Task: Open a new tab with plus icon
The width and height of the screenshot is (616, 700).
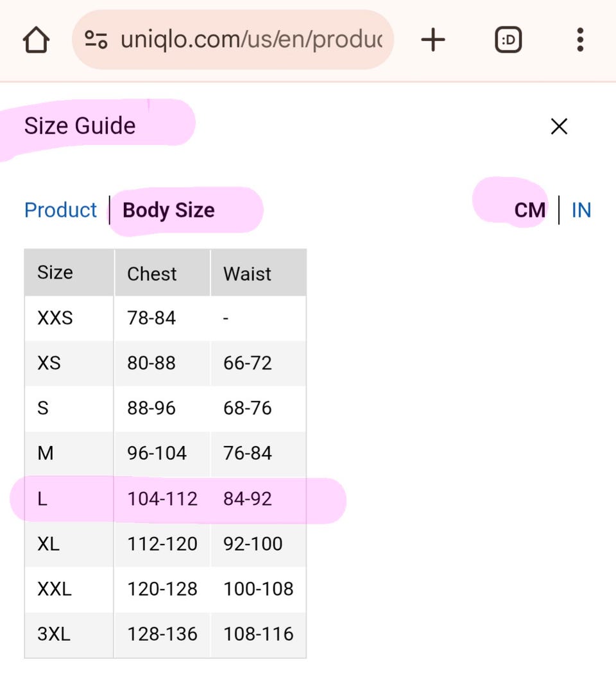Action: pyautogui.click(x=433, y=40)
